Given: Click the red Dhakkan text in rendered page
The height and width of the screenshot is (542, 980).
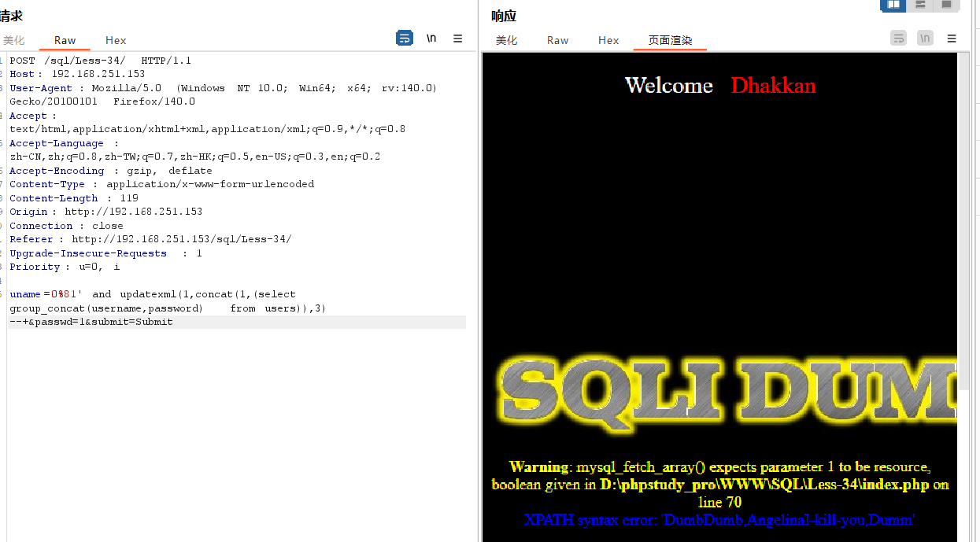Looking at the screenshot, I should click(x=773, y=85).
